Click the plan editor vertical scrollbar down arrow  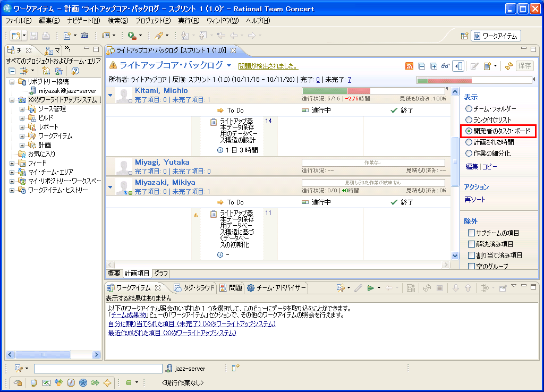pyautogui.click(x=455, y=255)
